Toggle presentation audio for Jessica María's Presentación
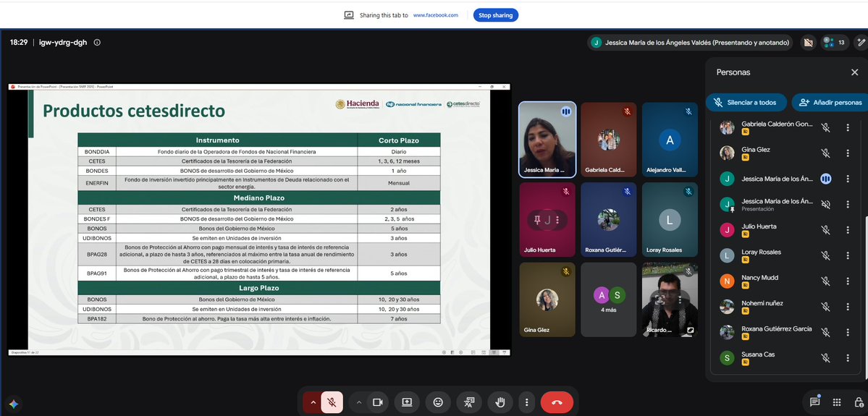This screenshot has width=868, height=416. tap(825, 205)
